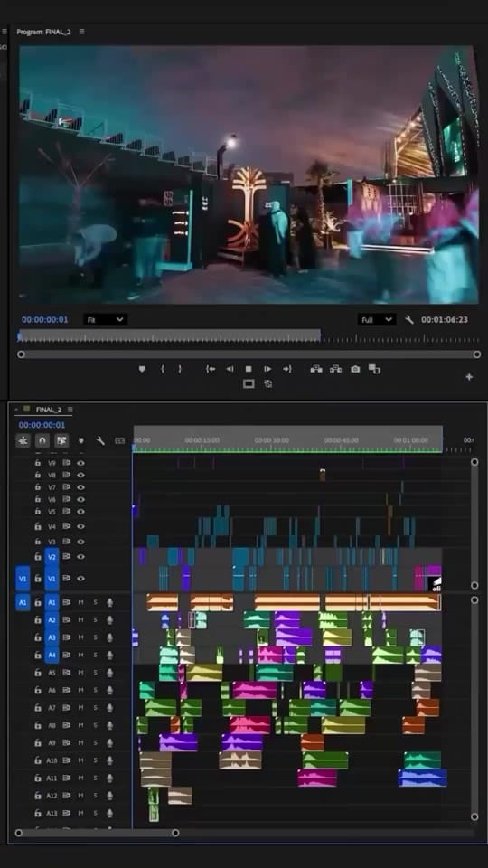
Task: Export a frame with the camera icon
Action: pos(355,369)
